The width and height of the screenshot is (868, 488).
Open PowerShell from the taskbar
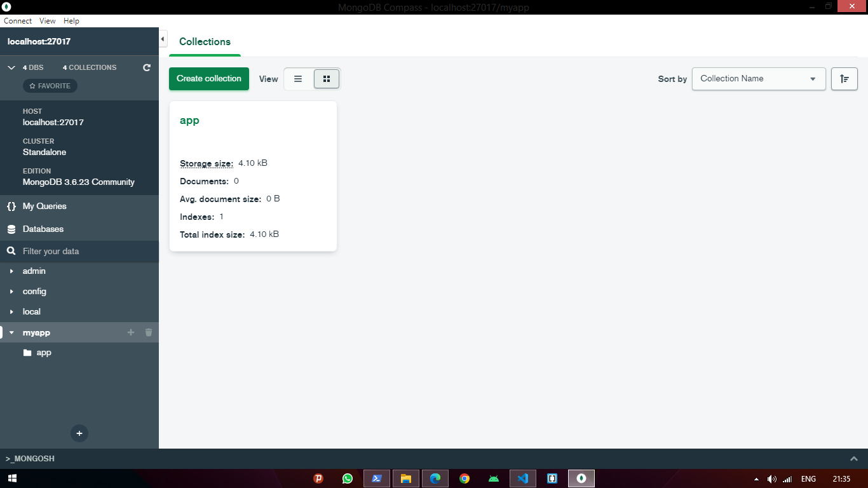point(377,478)
